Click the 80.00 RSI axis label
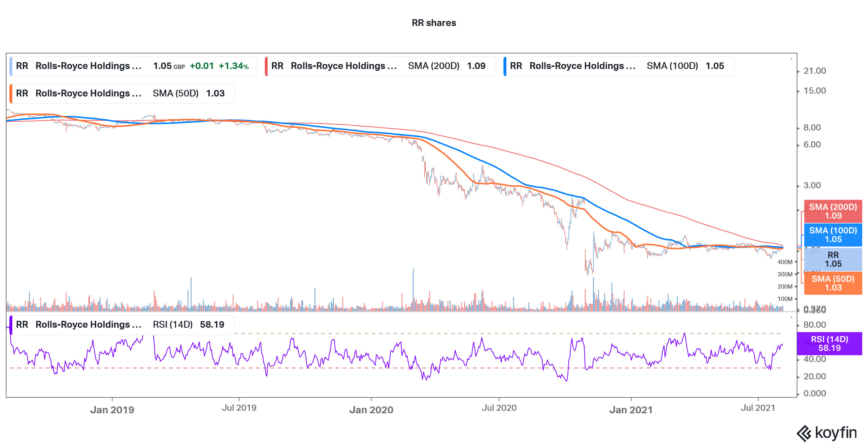 (815, 325)
